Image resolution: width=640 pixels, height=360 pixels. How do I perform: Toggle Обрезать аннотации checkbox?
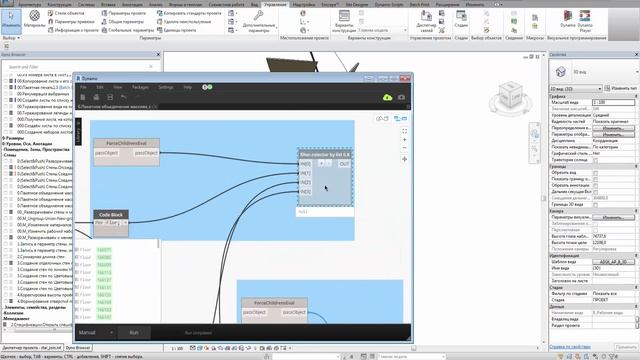596,185
